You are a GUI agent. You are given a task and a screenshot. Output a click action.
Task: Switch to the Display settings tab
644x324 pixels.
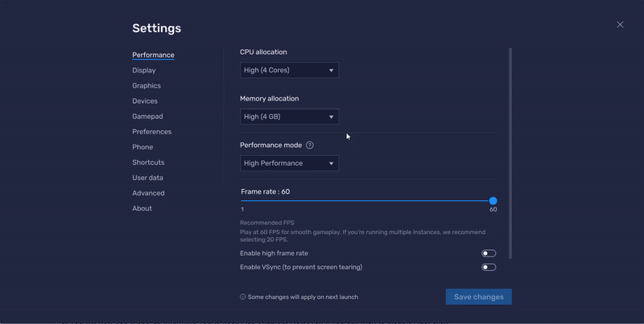(x=144, y=70)
